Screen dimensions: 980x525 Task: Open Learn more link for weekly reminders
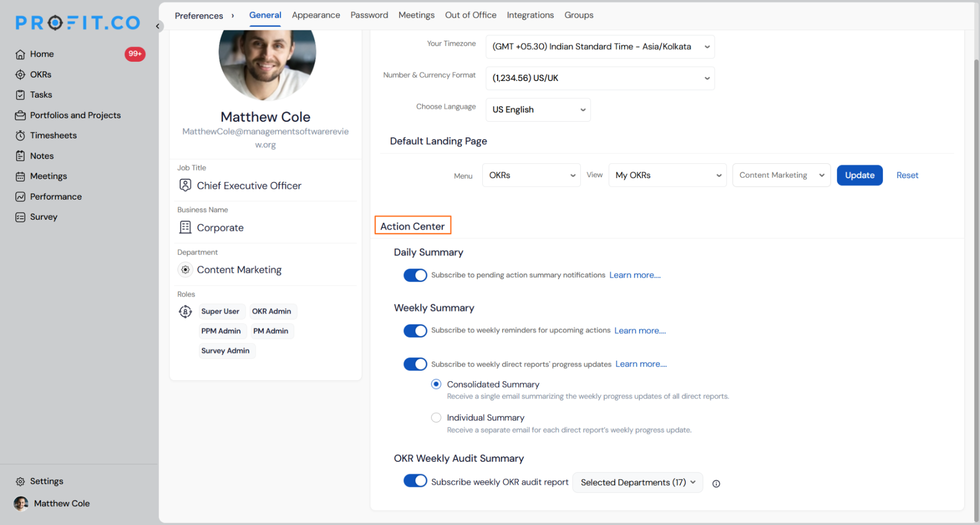pyautogui.click(x=640, y=331)
